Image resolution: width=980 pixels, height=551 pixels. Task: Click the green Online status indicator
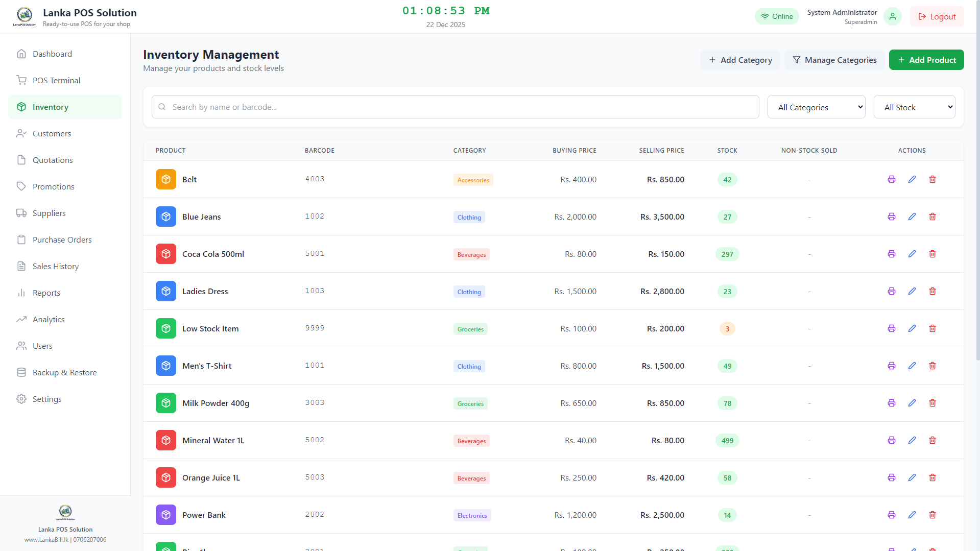pyautogui.click(x=777, y=16)
